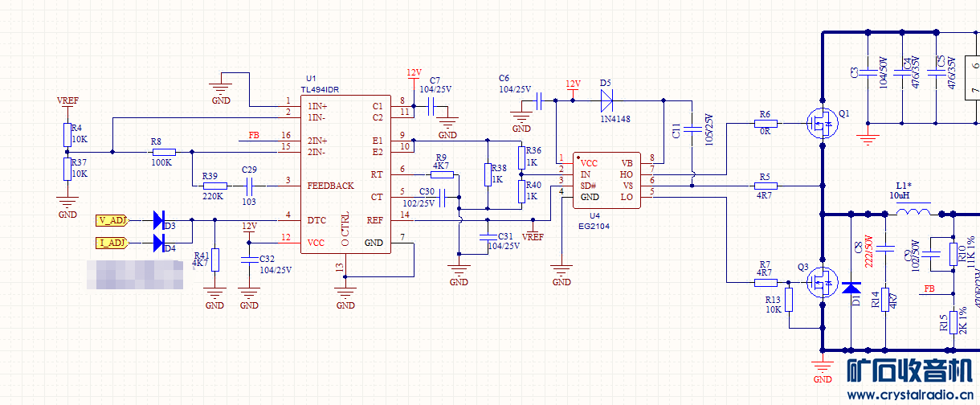Select the TL494IDR chip U1 body
Screen dimensions: 980x405
(x=345, y=174)
